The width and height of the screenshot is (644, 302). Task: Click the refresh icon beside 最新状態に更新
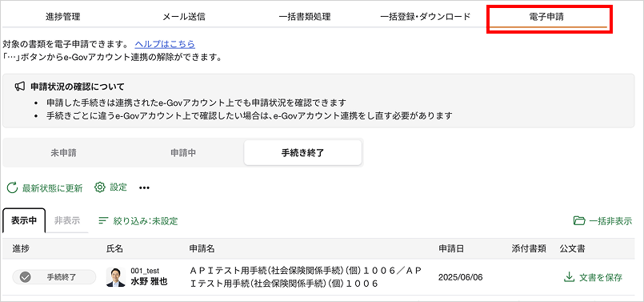point(12,188)
